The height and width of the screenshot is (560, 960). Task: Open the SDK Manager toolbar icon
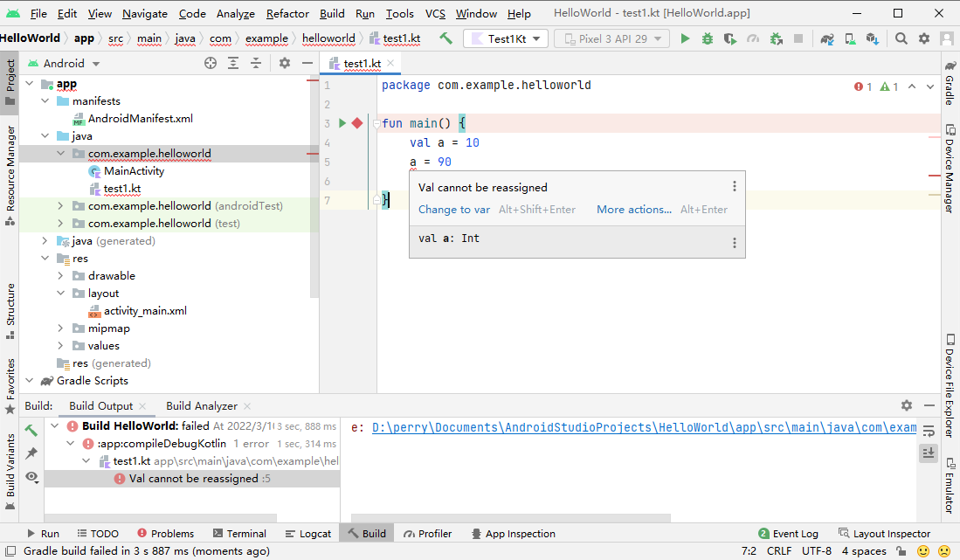873,39
